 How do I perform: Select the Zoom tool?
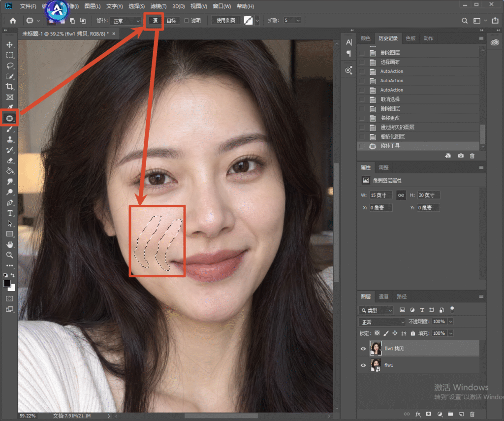[10, 255]
